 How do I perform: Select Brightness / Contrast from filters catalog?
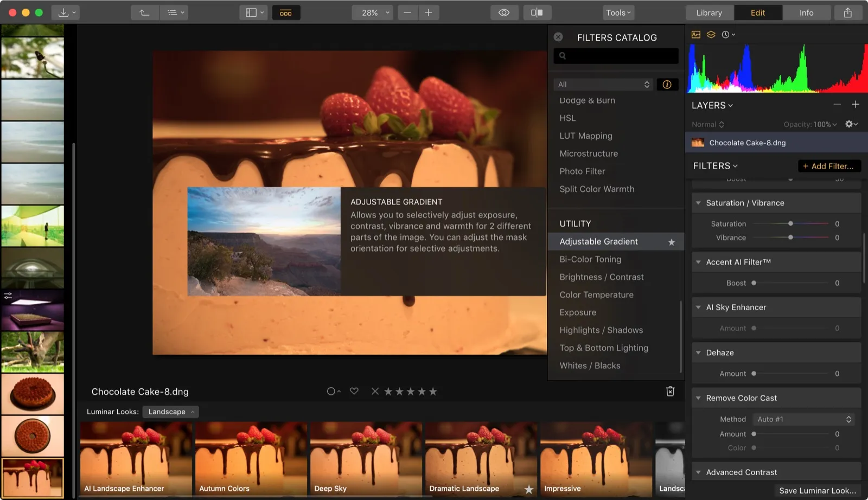pos(601,277)
